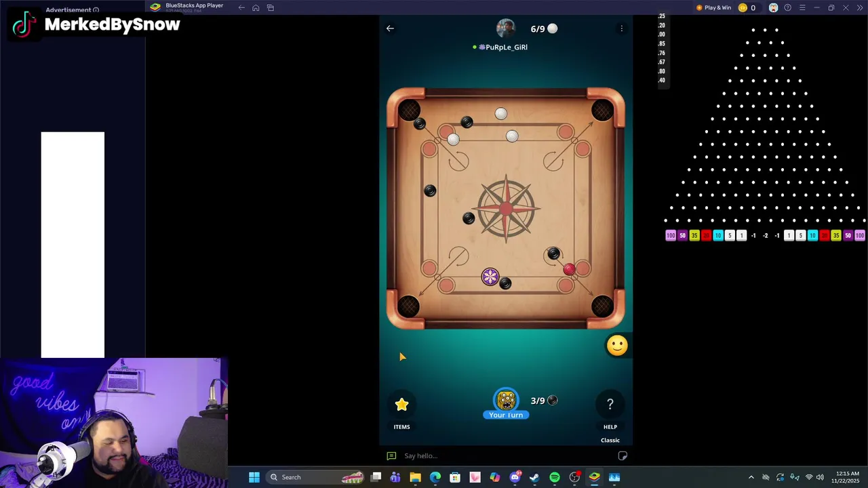Open Microsoft Edge from taskbar
The width and height of the screenshot is (868, 488).
click(435, 477)
